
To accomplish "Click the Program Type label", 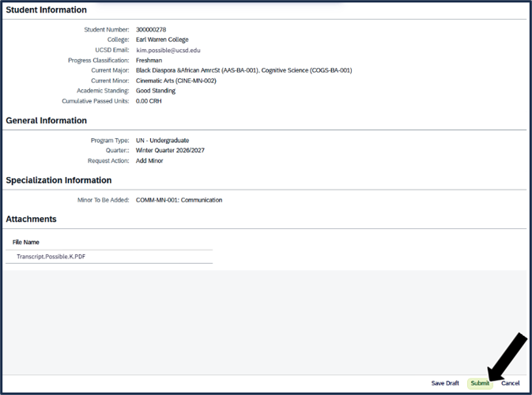I will [x=110, y=141].
